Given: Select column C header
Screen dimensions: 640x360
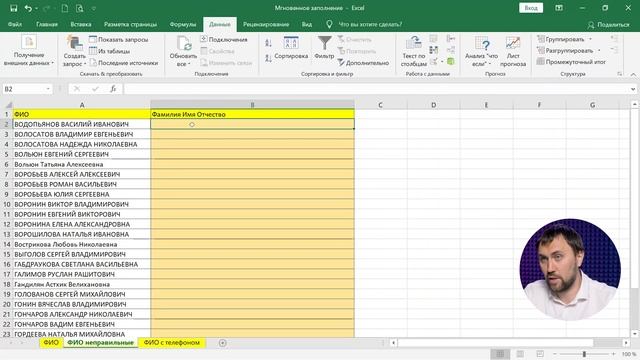Looking at the screenshot, I should click(x=380, y=105).
